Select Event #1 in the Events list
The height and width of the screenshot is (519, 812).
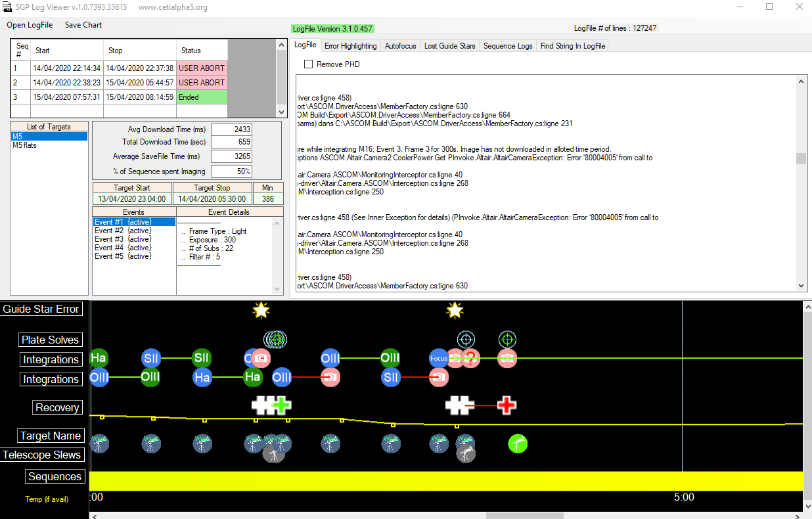(x=134, y=222)
